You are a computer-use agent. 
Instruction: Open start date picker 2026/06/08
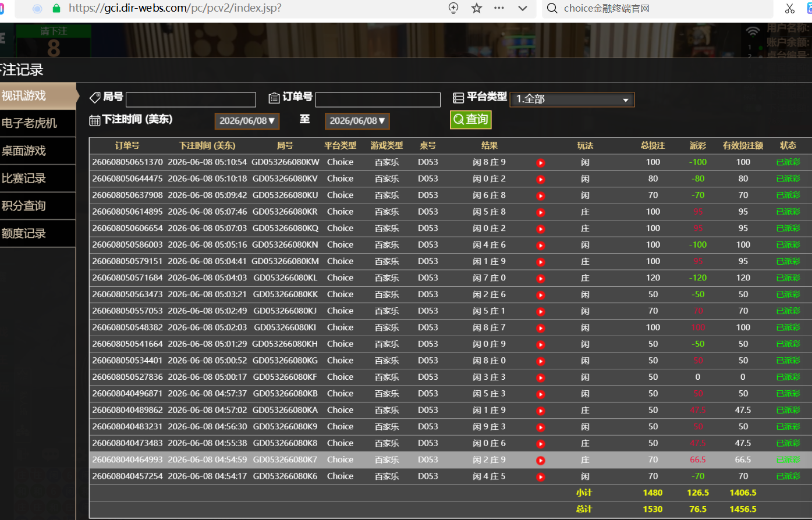coord(247,121)
